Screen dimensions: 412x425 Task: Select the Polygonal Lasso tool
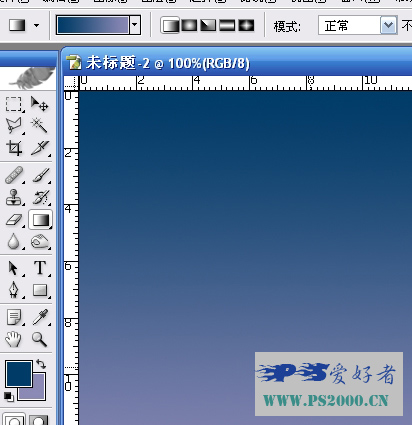coord(14,126)
